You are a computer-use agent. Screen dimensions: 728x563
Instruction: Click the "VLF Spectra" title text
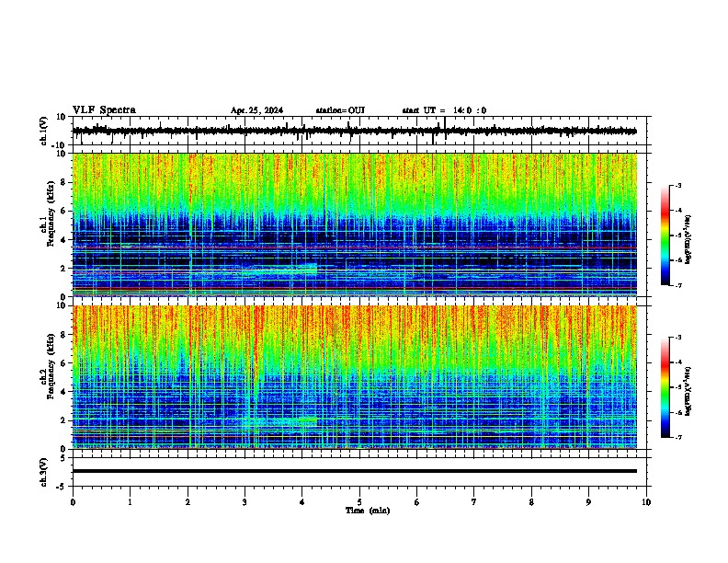[x=104, y=110]
